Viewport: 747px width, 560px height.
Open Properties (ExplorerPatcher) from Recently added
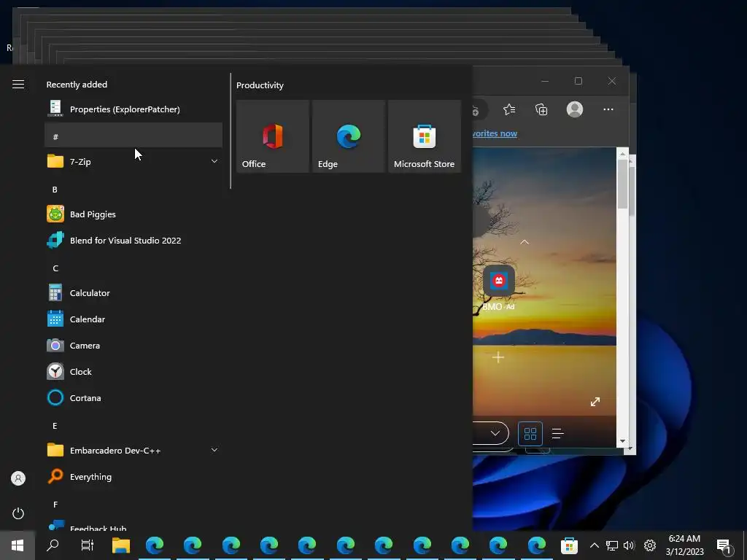(x=133, y=109)
